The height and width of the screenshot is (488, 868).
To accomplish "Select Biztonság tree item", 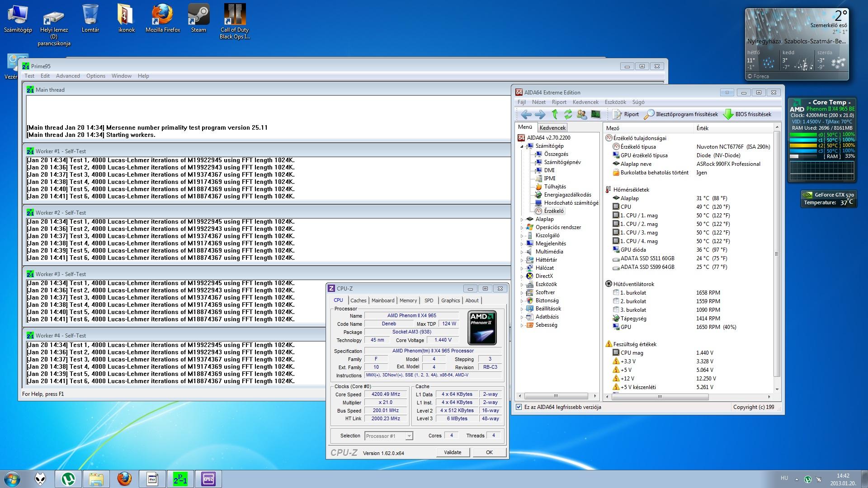I will (547, 300).
